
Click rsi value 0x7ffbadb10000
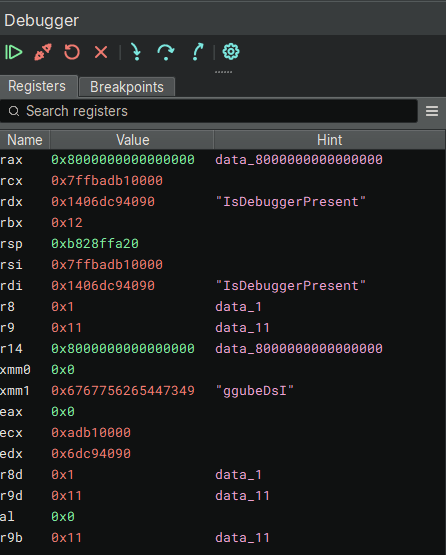[x=107, y=264]
